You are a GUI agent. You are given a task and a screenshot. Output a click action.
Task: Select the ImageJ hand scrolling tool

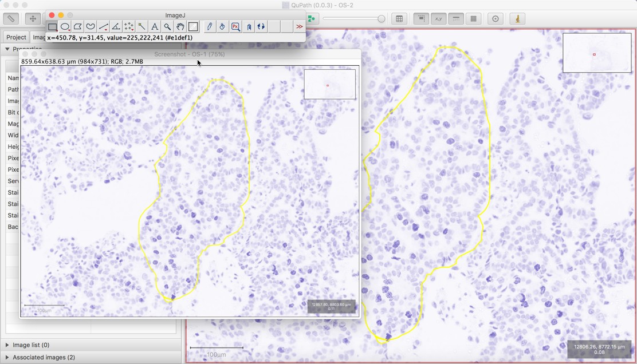tap(180, 27)
